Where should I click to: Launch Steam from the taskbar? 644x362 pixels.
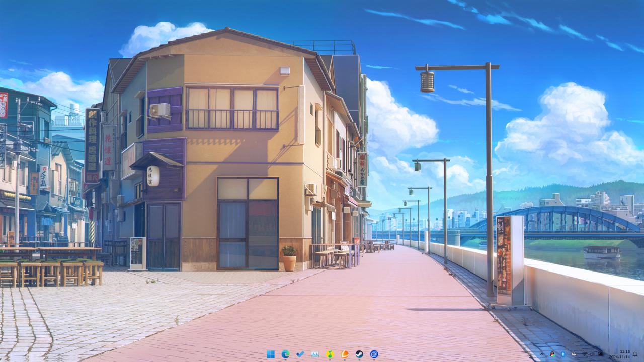[359, 354]
